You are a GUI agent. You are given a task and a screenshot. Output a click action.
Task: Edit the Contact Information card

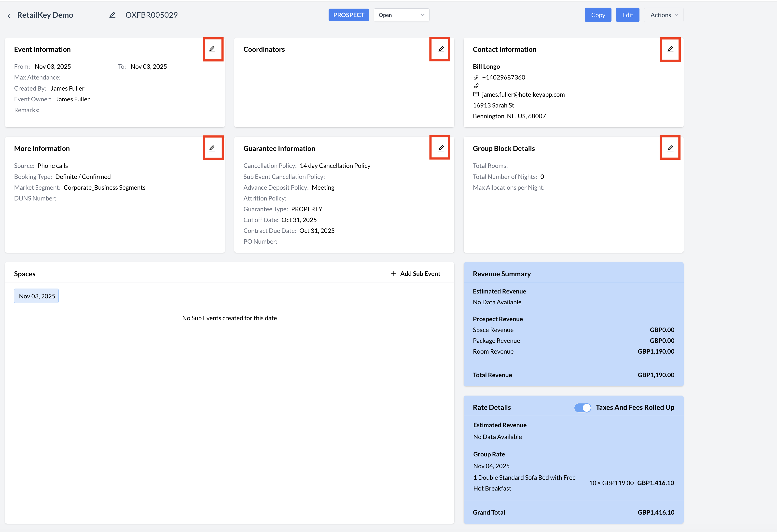click(x=670, y=49)
